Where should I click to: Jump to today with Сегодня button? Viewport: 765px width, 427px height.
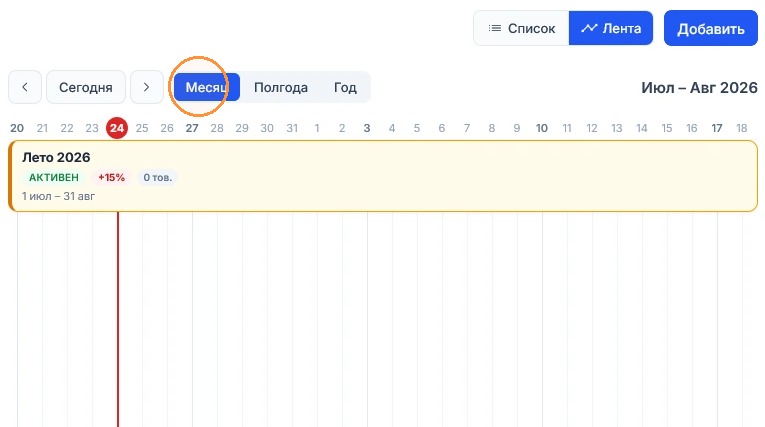pos(86,87)
